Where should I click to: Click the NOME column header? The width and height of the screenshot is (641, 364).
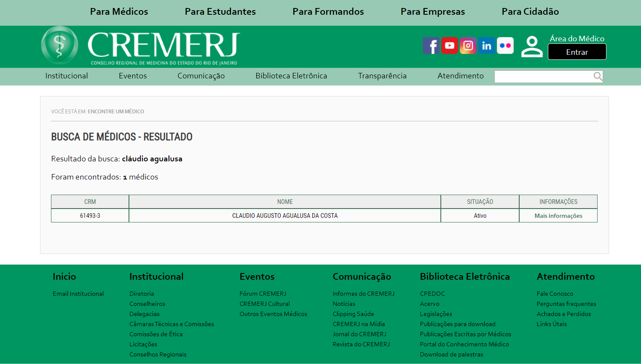[285, 202]
